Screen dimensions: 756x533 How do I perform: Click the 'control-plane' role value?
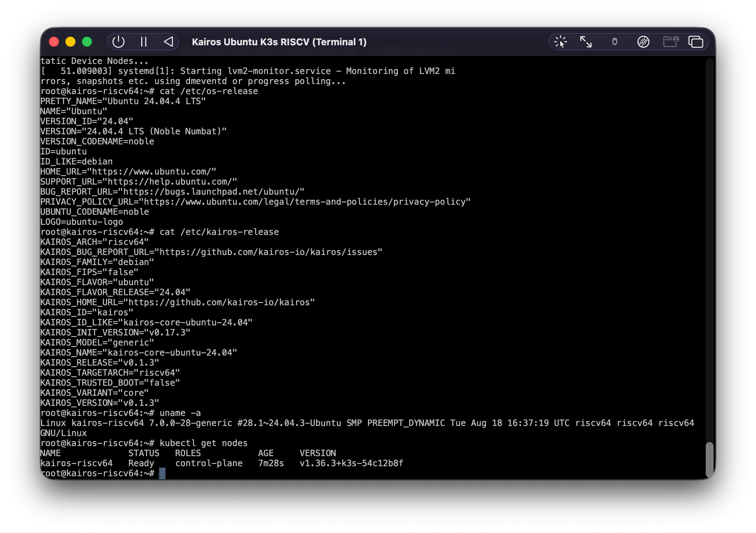[x=209, y=463]
